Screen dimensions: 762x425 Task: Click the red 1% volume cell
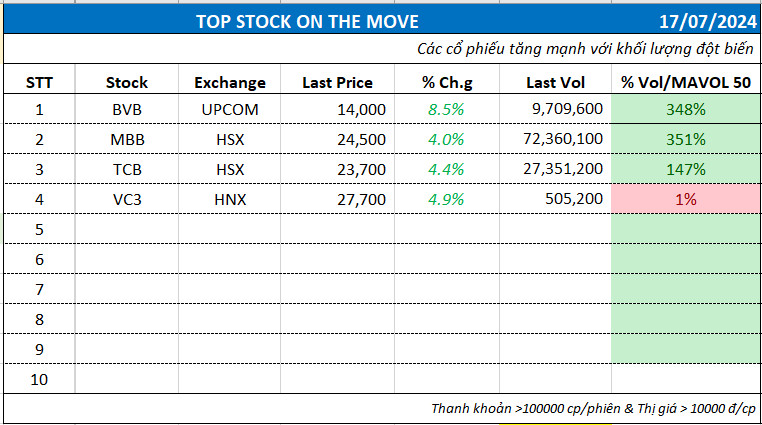click(685, 200)
